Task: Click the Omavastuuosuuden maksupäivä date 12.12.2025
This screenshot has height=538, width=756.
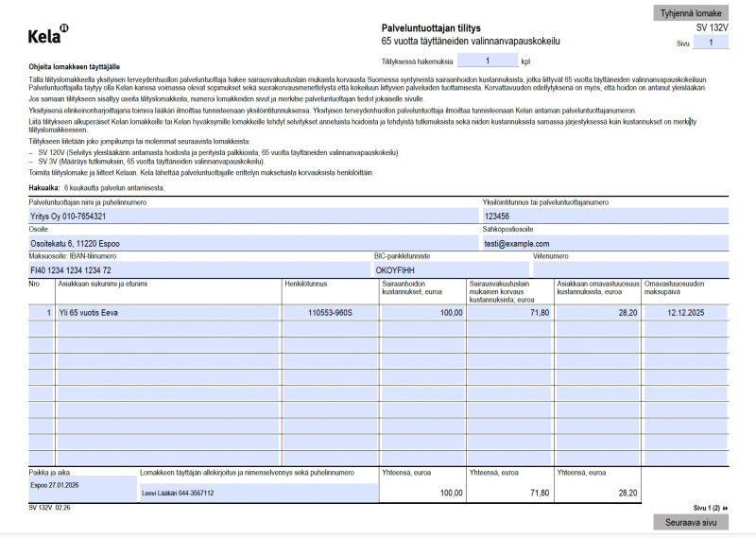Action: click(685, 312)
